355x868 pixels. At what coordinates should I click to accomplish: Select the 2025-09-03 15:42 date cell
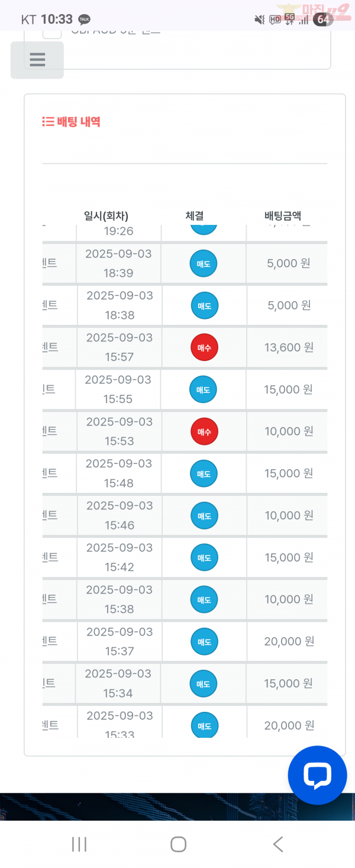(120, 557)
